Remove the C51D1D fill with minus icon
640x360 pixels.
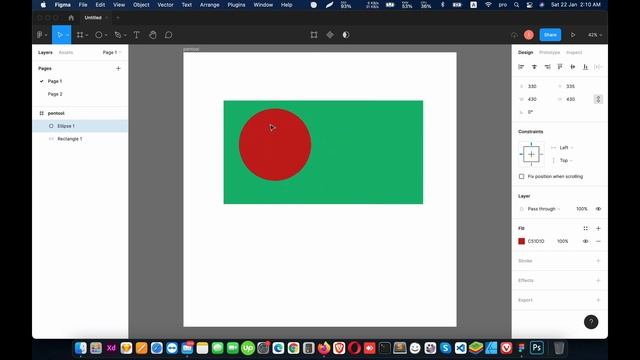coord(598,241)
